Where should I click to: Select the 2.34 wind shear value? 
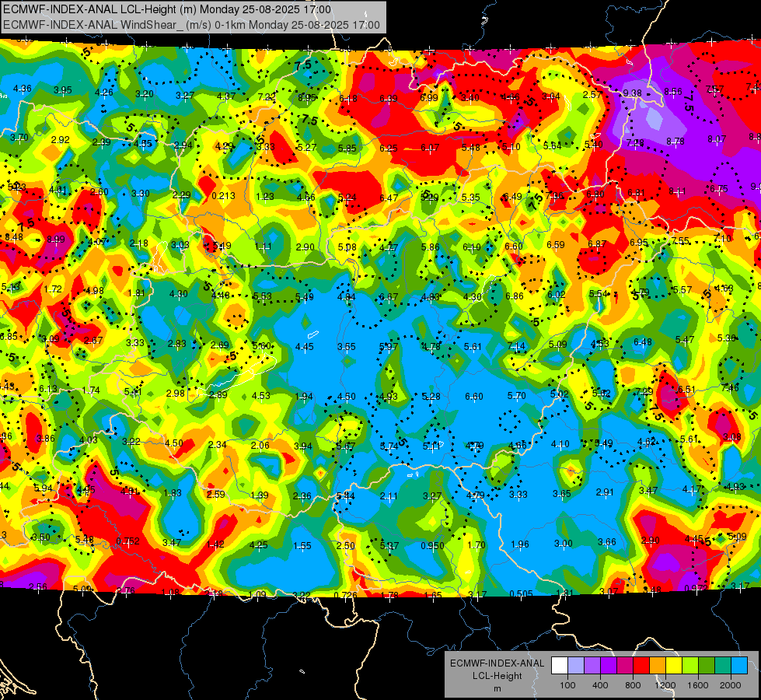(218, 444)
